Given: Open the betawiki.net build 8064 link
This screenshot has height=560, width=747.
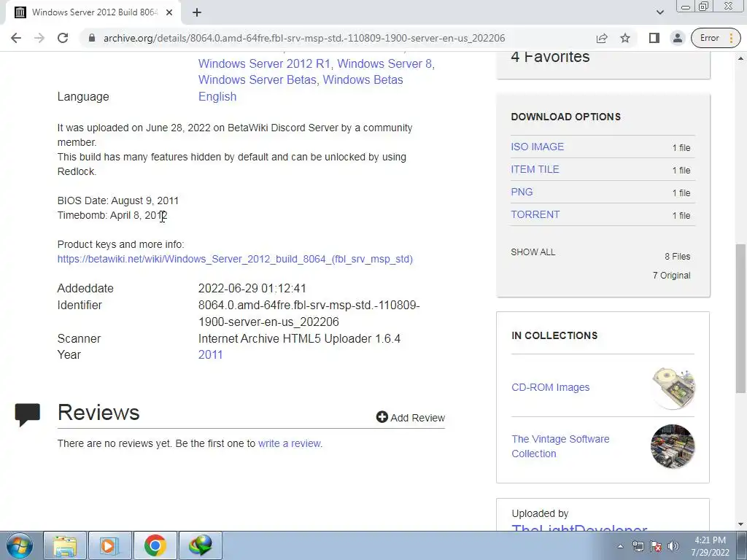Looking at the screenshot, I should pos(235,259).
